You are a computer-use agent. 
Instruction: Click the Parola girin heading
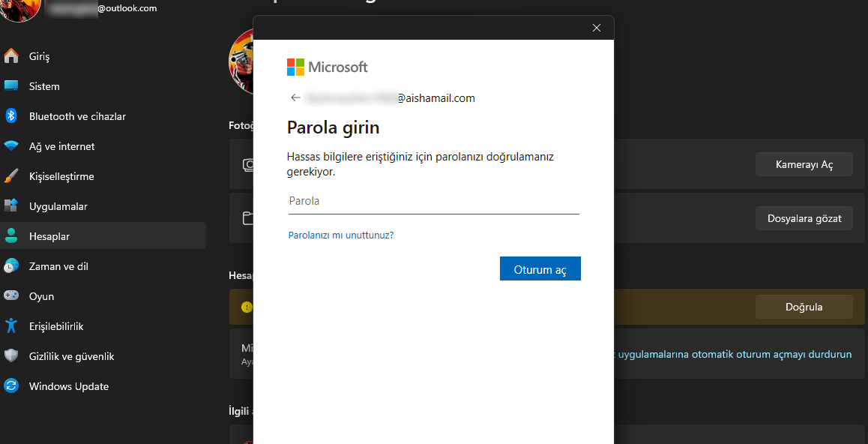[x=334, y=127]
